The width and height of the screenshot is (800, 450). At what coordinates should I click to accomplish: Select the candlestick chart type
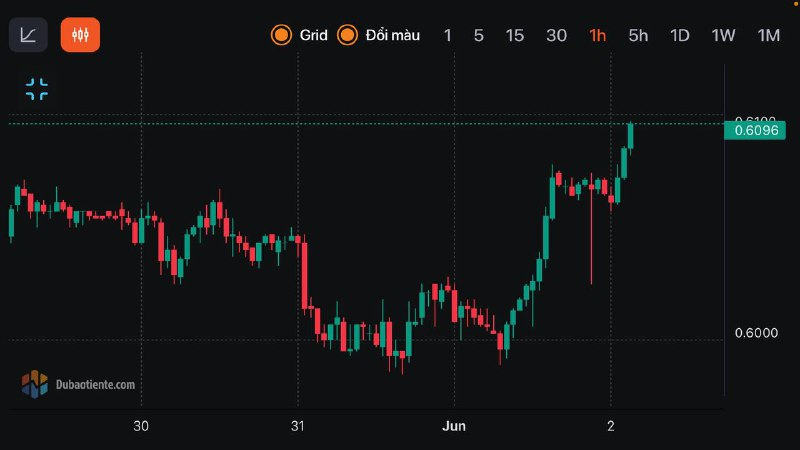tap(80, 35)
